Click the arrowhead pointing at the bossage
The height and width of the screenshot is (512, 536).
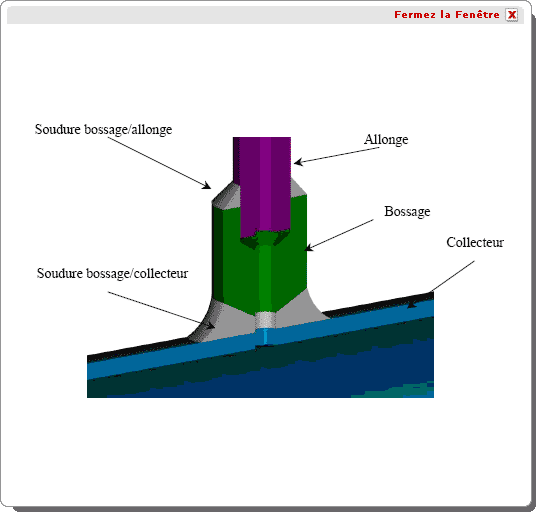pos(309,247)
